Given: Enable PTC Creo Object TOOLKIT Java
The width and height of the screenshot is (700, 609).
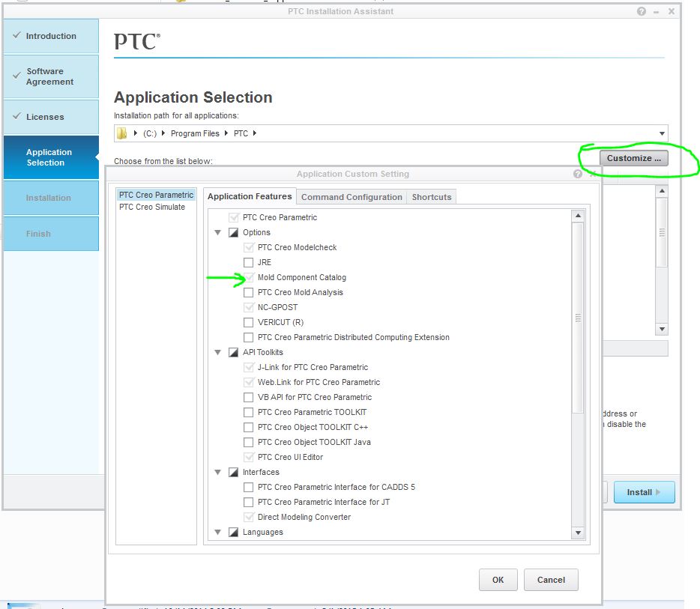Looking at the screenshot, I should tap(248, 442).
